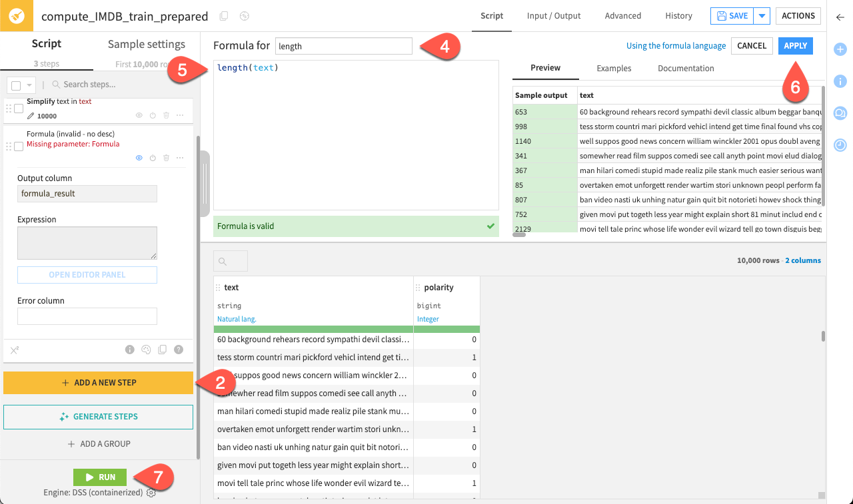Open the Input / Output tab
Viewport: 853px width, 504px height.
tap(553, 15)
